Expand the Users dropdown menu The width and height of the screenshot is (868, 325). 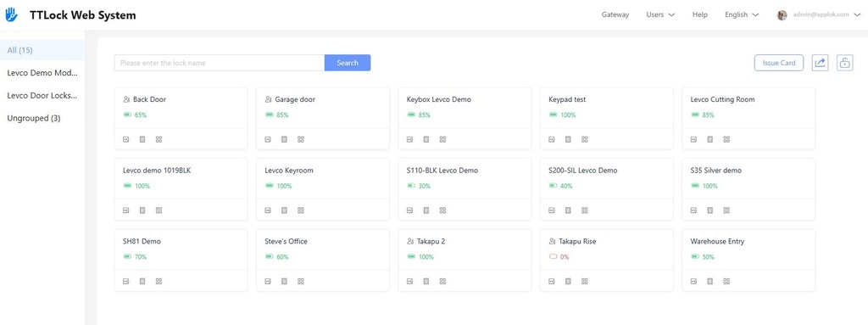pos(660,15)
